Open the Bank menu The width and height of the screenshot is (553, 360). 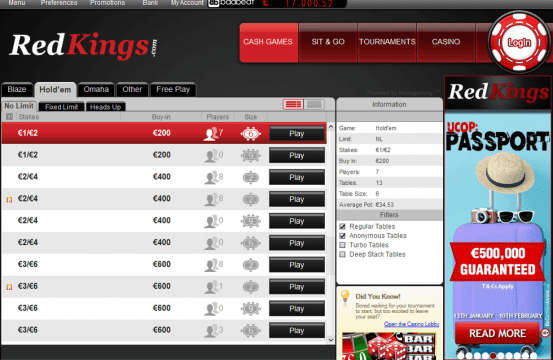click(x=150, y=3)
